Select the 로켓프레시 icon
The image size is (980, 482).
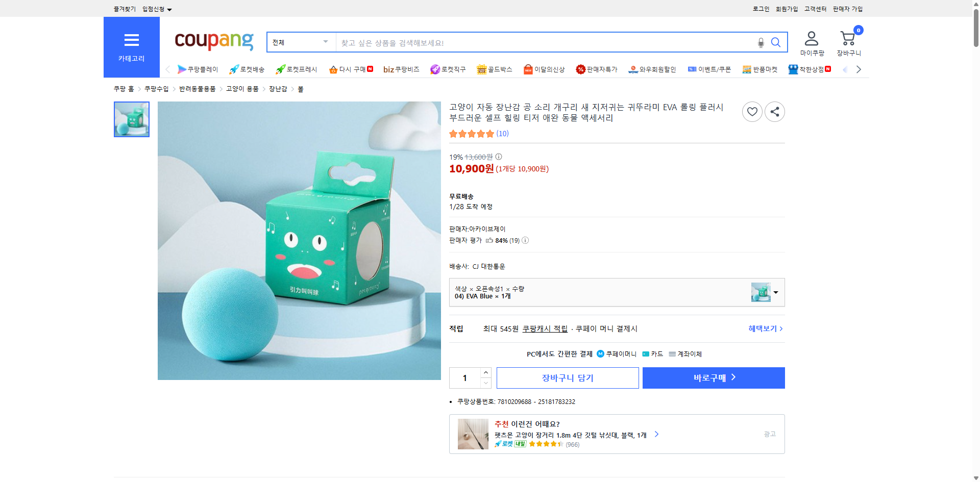(280, 69)
